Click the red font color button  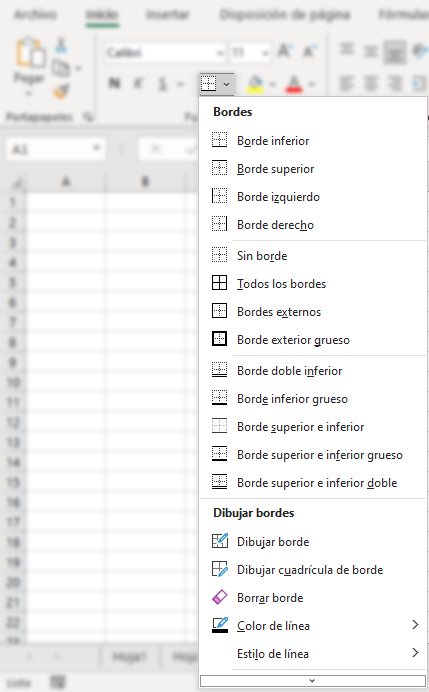[x=295, y=83]
